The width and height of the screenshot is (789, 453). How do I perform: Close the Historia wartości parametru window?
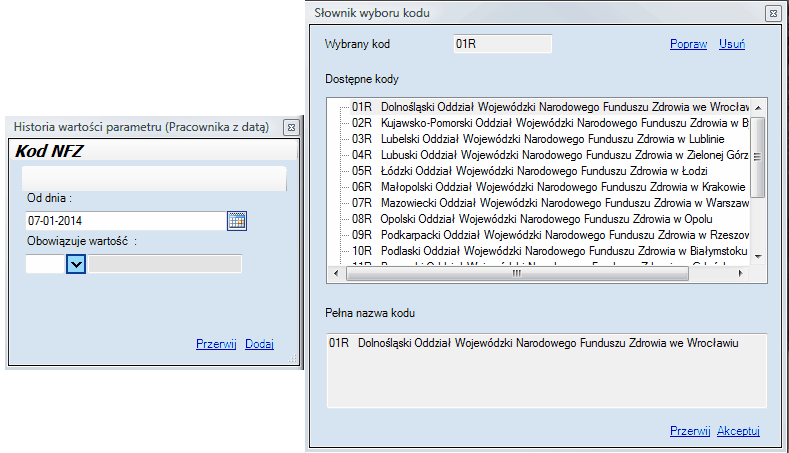coord(291,127)
